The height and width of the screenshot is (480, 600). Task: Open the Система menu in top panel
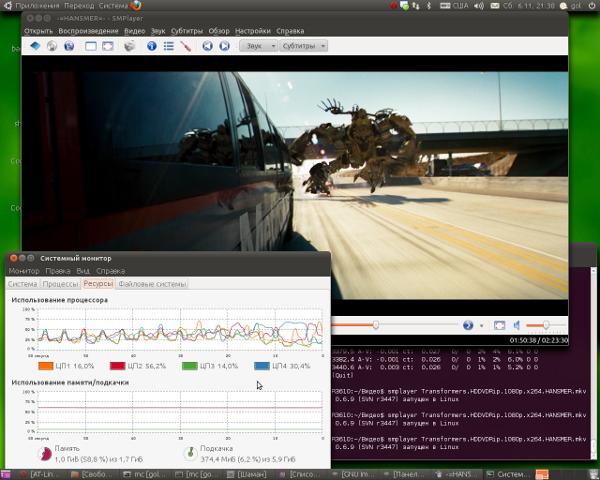(113, 6)
